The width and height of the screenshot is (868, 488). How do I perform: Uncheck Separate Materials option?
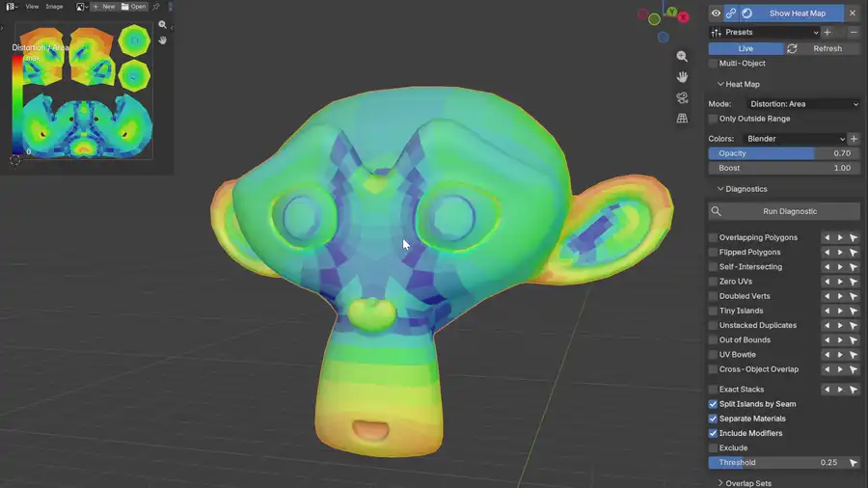point(713,419)
